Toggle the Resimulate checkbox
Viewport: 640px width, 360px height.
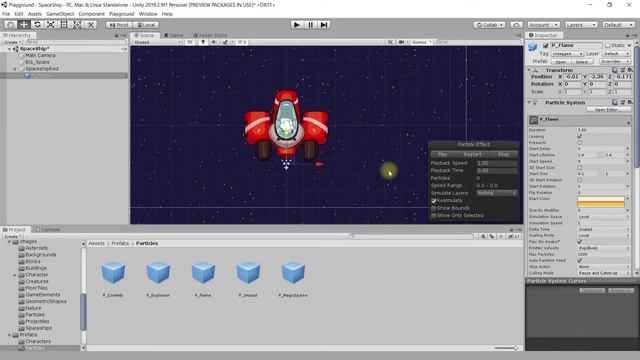tap(434, 201)
